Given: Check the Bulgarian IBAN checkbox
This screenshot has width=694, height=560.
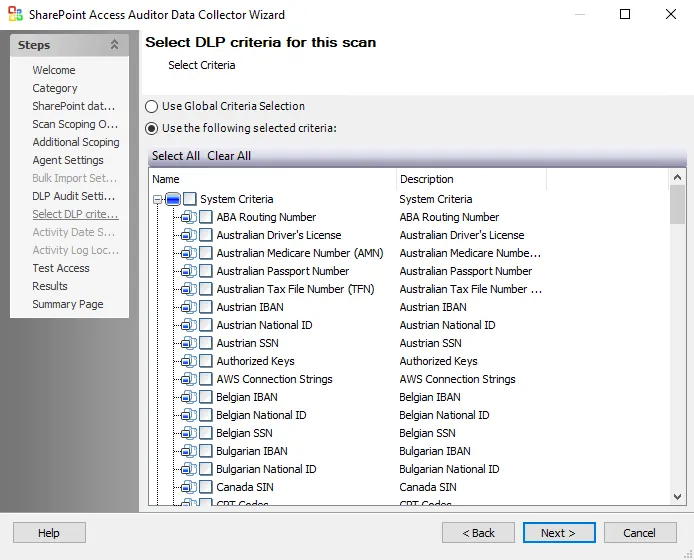Looking at the screenshot, I should tap(205, 451).
